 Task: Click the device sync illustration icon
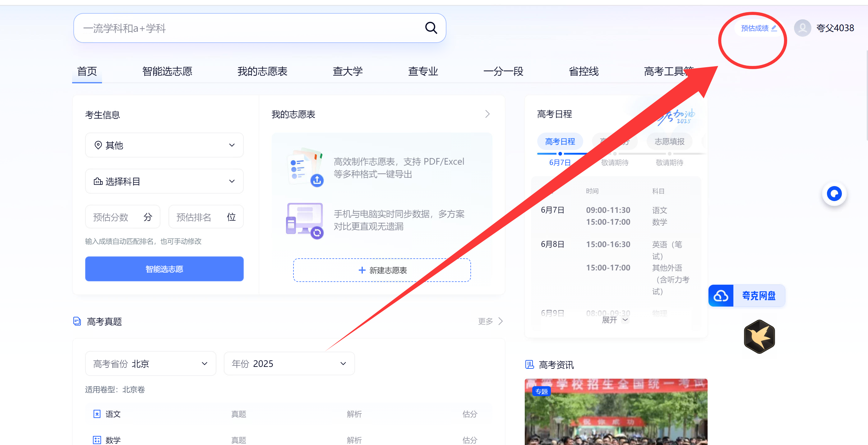pos(305,221)
